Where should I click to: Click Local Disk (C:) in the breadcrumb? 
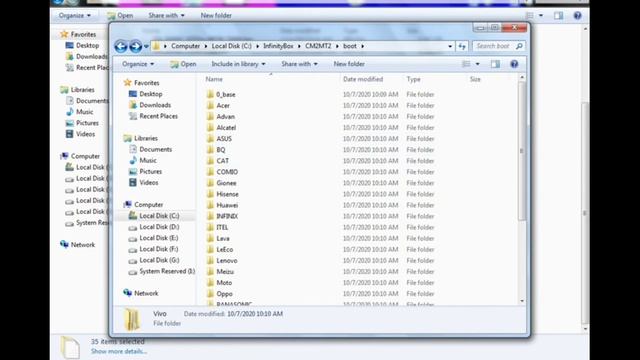[231, 46]
